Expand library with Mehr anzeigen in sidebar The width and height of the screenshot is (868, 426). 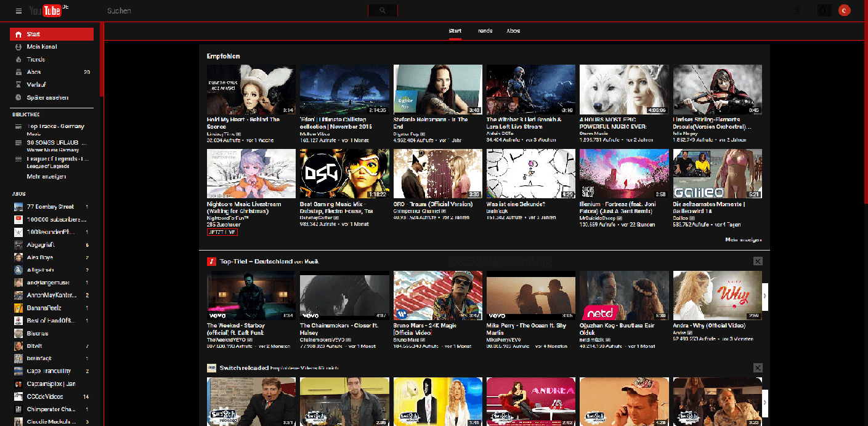[46, 177]
